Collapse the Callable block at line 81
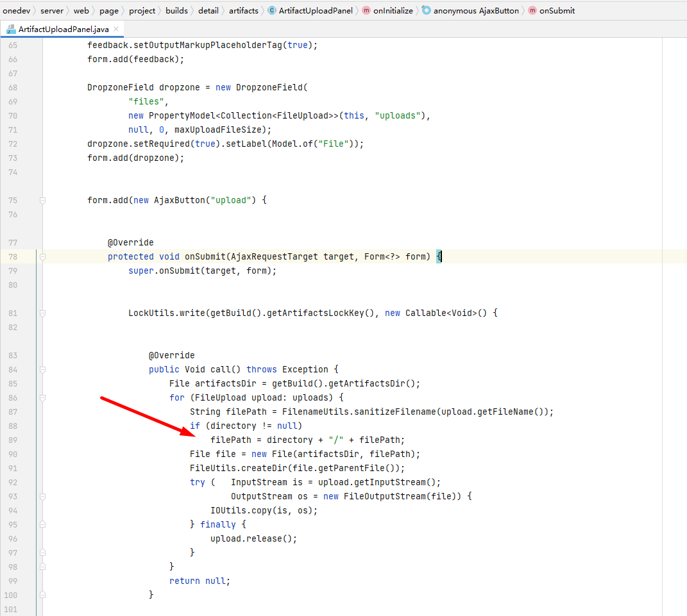 [x=42, y=313]
